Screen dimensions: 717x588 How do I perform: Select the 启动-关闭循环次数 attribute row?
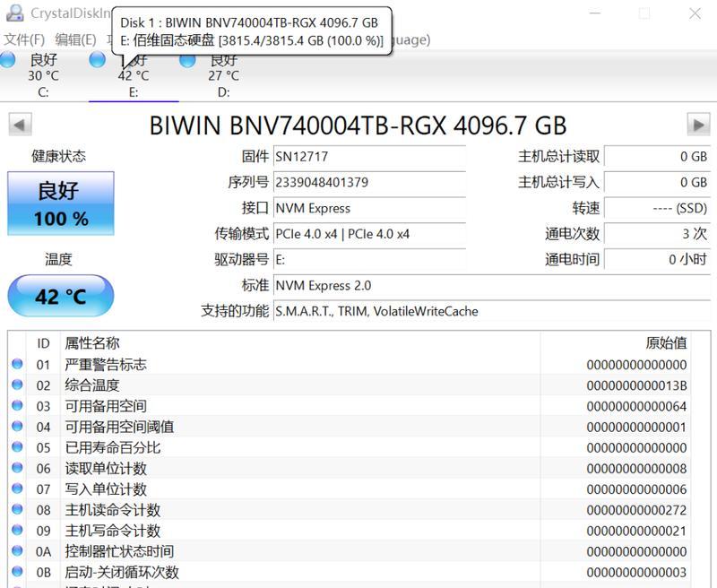(350, 572)
